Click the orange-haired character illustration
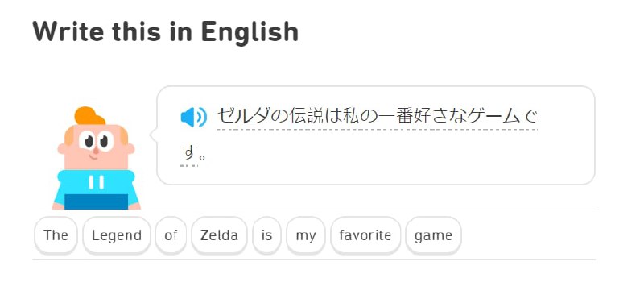Viewport: 644px width, 295px height. pos(96,158)
